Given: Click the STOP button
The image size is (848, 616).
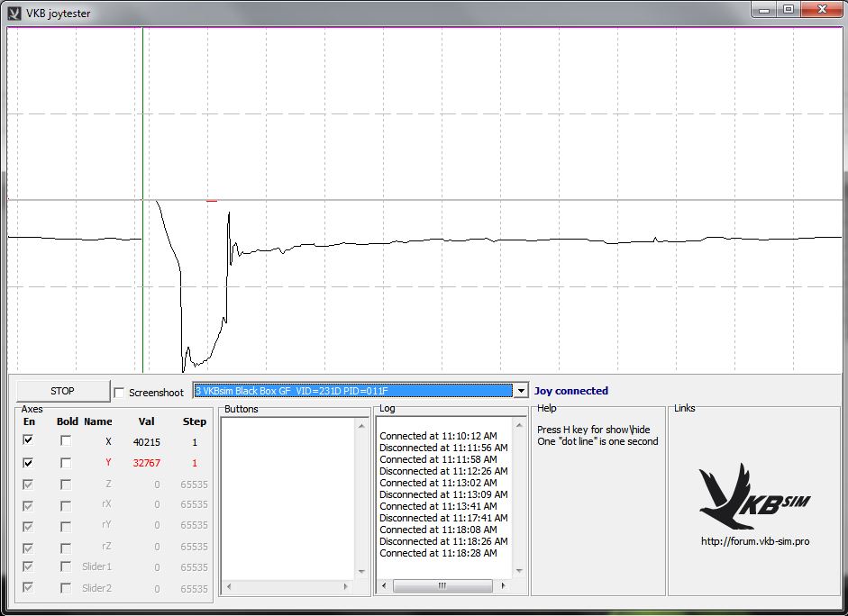Looking at the screenshot, I should 63,391.
